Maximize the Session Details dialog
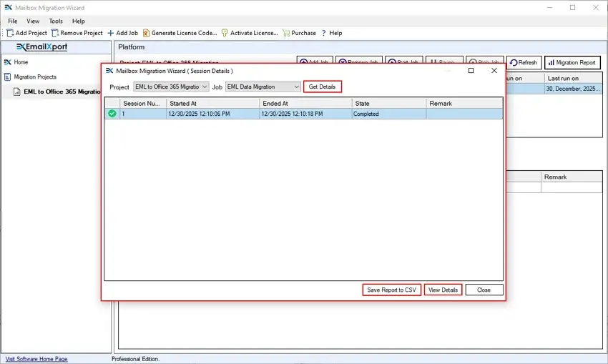Viewport: 608px width, 364px height. coord(471,71)
